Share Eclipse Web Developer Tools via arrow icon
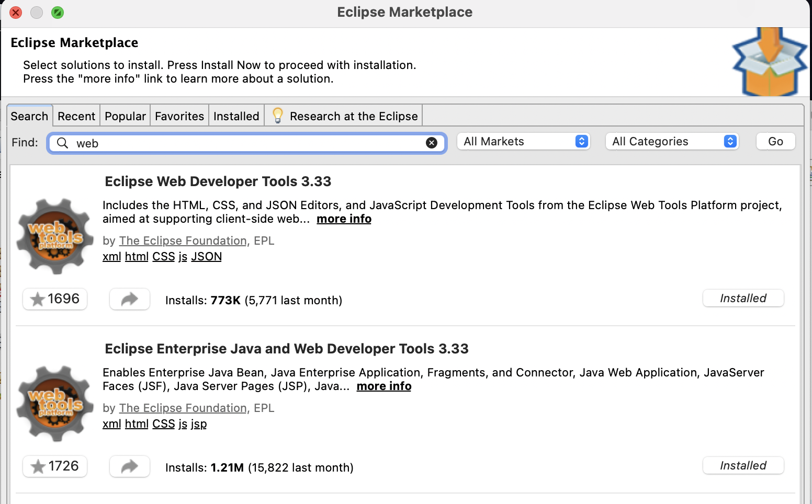Image resolution: width=812 pixels, height=504 pixels. (130, 299)
